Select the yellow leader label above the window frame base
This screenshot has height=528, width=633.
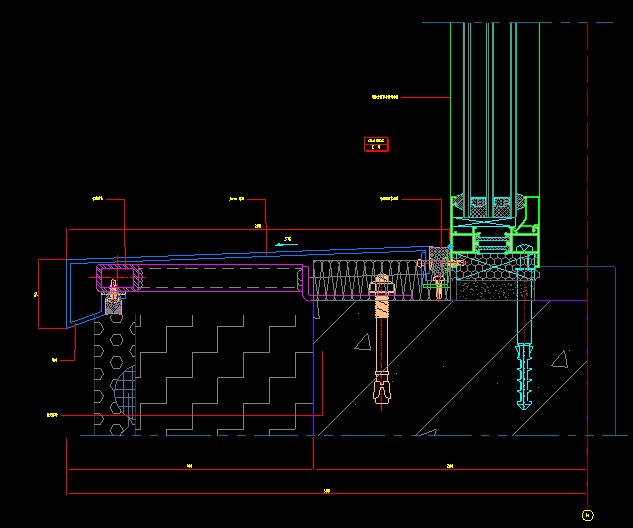tap(389, 198)
